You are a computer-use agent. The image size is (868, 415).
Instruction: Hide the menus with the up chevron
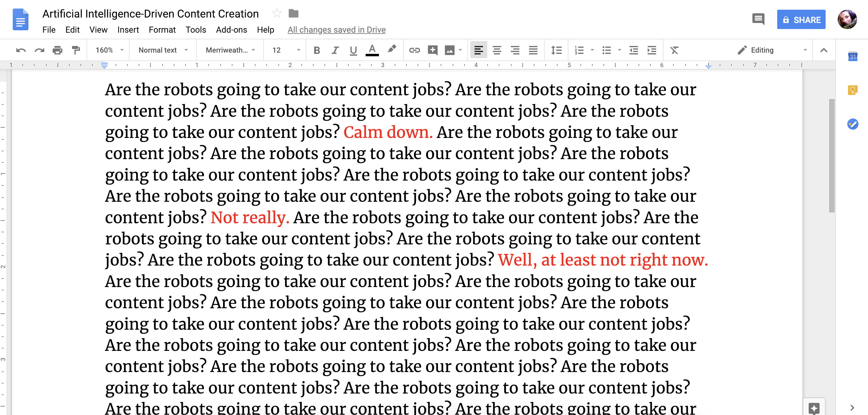click(x=824, y=50)
